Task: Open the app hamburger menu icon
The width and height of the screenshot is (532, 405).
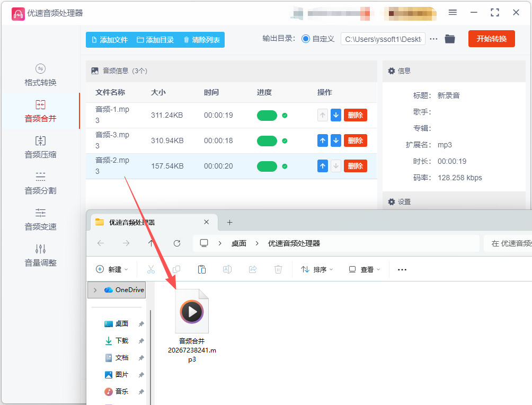Action: (453, 13)
